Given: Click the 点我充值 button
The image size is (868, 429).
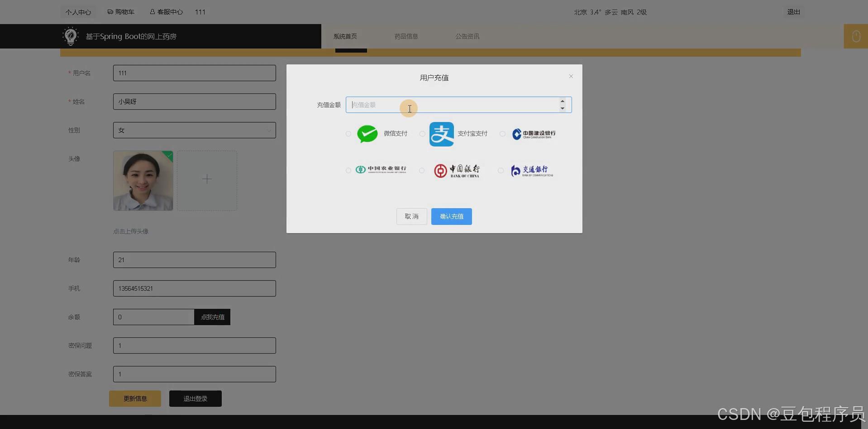Looking at the screenshot, I should (x=212, y=317).
